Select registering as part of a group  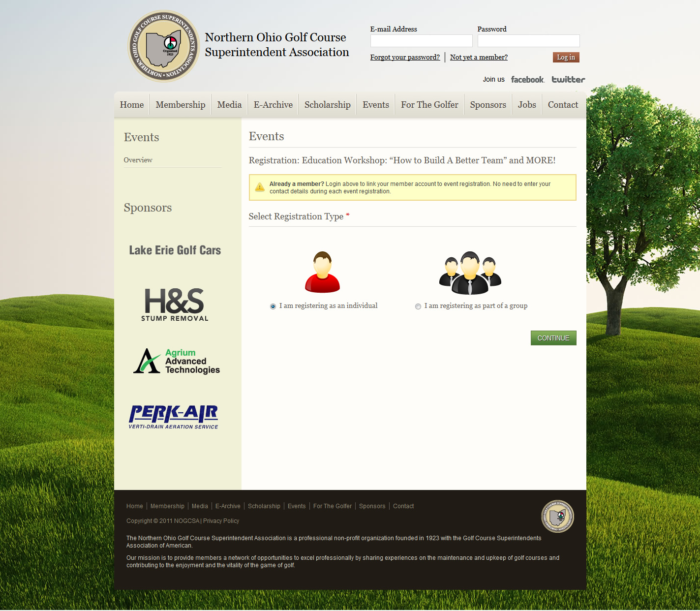click(x=418, y=306)
